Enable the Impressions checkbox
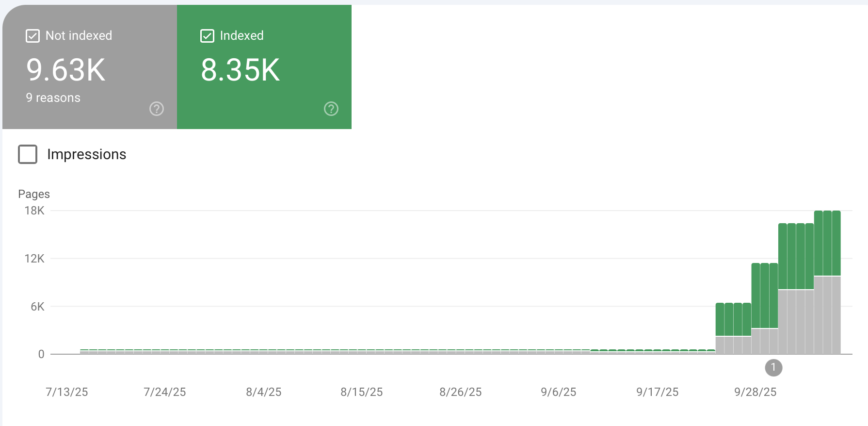 28,154
